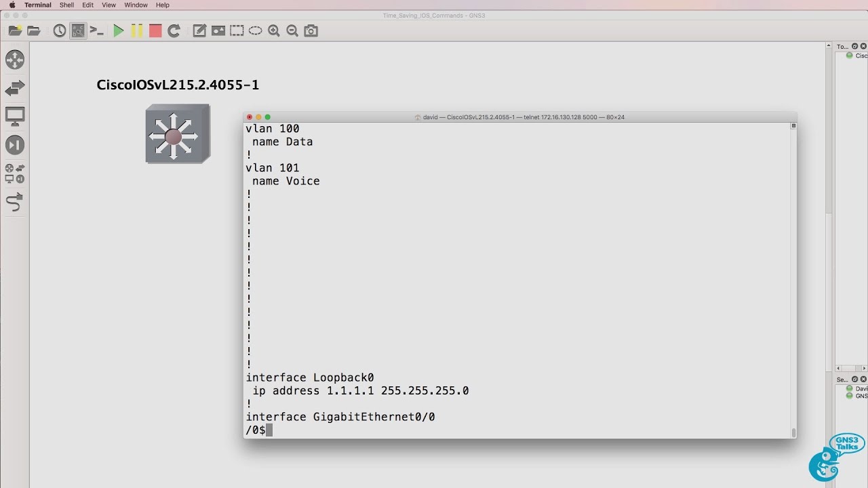The height and width of the screenshot is (488, 868).
Task: Browse end devices monitor icon
Action: click(15, 117)
